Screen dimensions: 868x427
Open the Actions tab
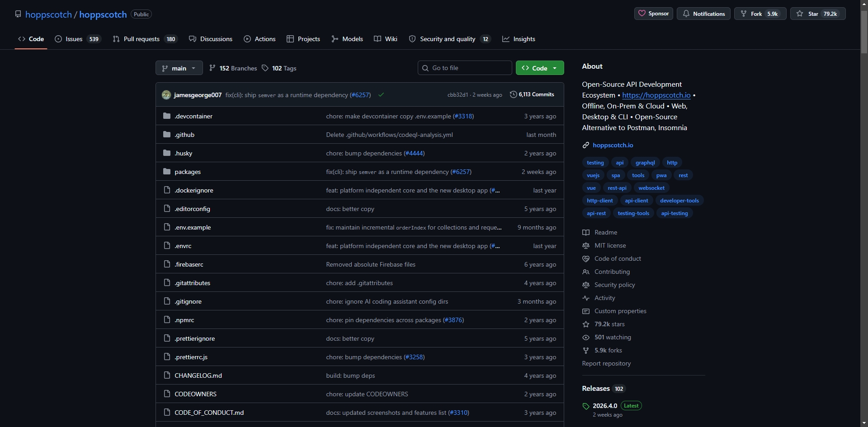pyautogui.click(x=259, y=39)
